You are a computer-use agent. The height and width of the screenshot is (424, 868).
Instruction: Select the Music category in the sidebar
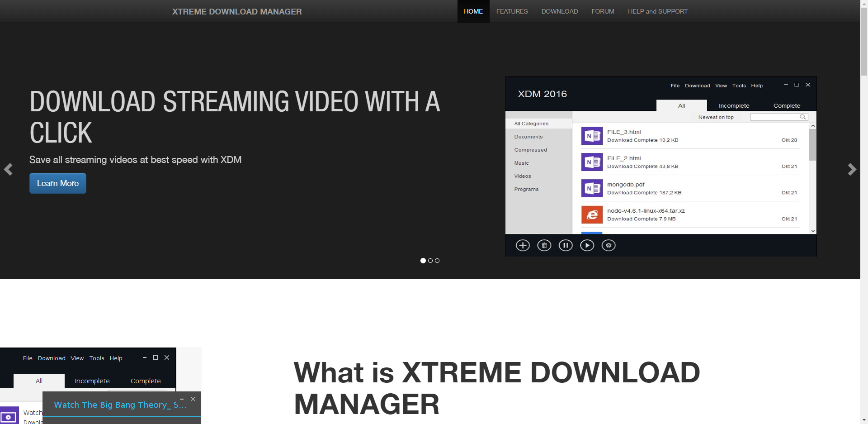click(x=521, y=163)
